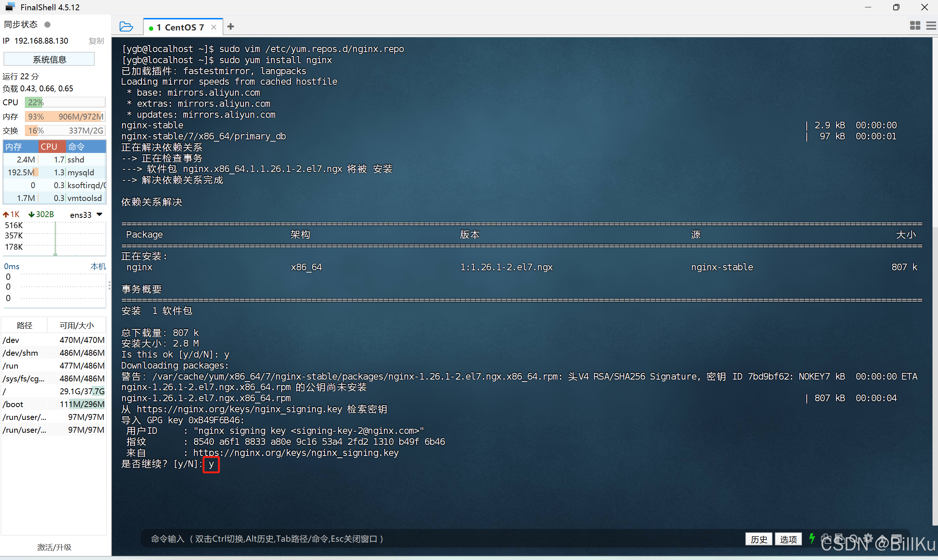Viewport: 938px width, 560px height.
Task: Select the /sys/fs/cg... disk row
Action: [54, 378]
